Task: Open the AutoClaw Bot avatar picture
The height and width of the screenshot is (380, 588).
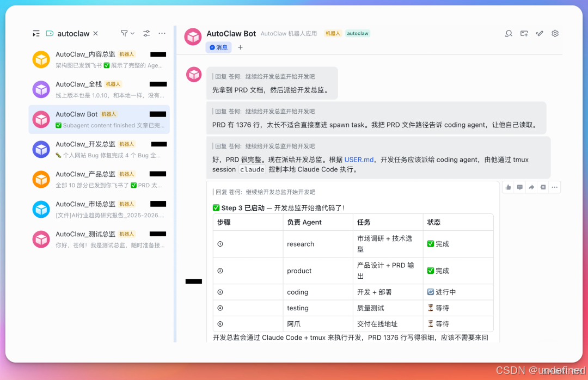Action: click(193, 33)
